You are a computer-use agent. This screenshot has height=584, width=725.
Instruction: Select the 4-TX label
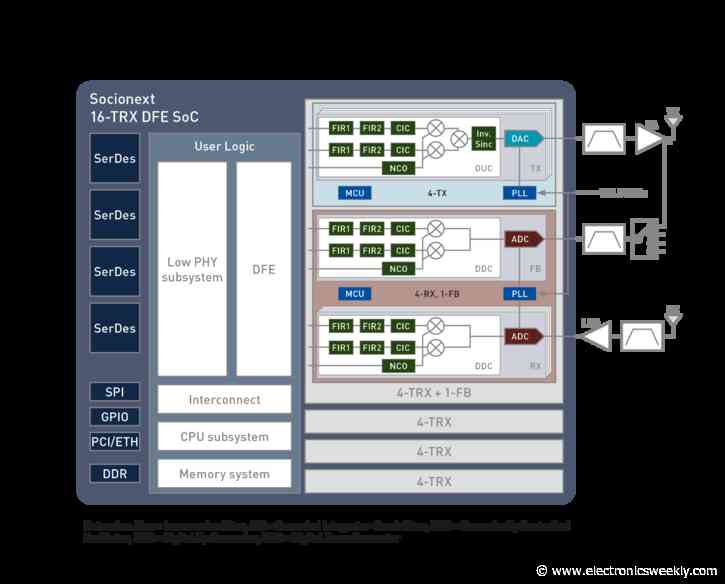(437, 193)
